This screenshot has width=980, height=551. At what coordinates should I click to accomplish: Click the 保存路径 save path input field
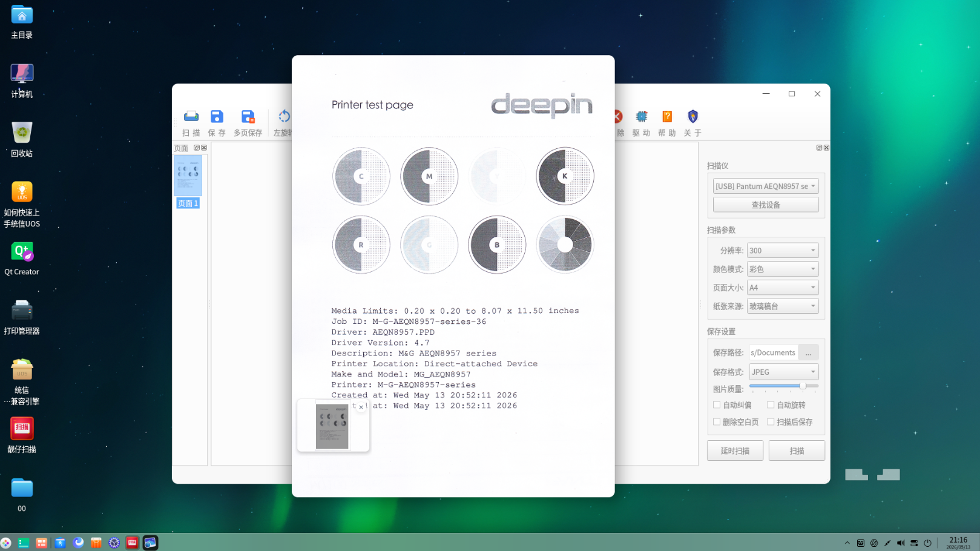point(774,352)
